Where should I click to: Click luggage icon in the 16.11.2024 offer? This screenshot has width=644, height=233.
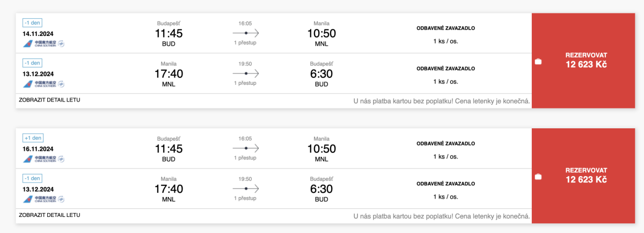point(538,177)
